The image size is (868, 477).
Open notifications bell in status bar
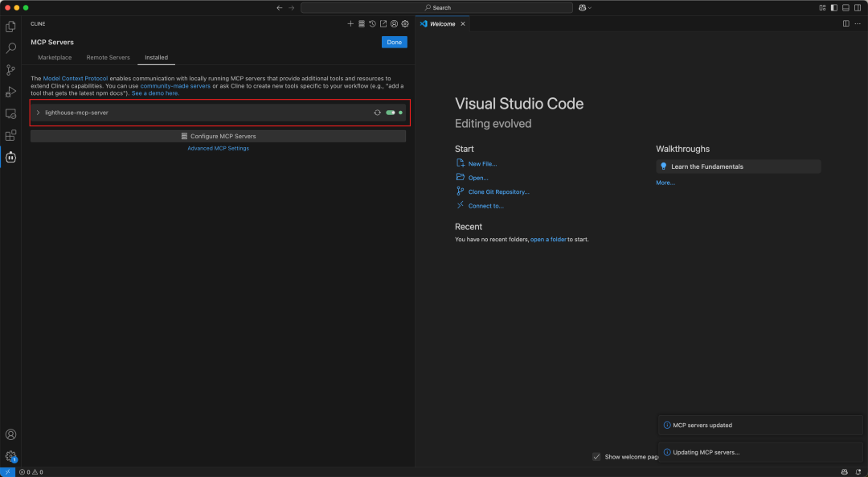click(x=858, y=472)
